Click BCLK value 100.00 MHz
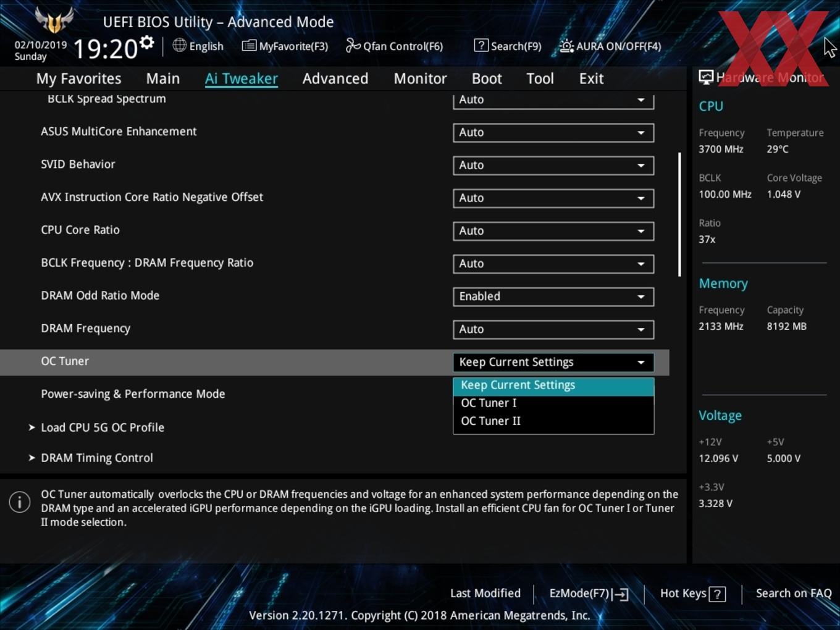 point(725,194)
